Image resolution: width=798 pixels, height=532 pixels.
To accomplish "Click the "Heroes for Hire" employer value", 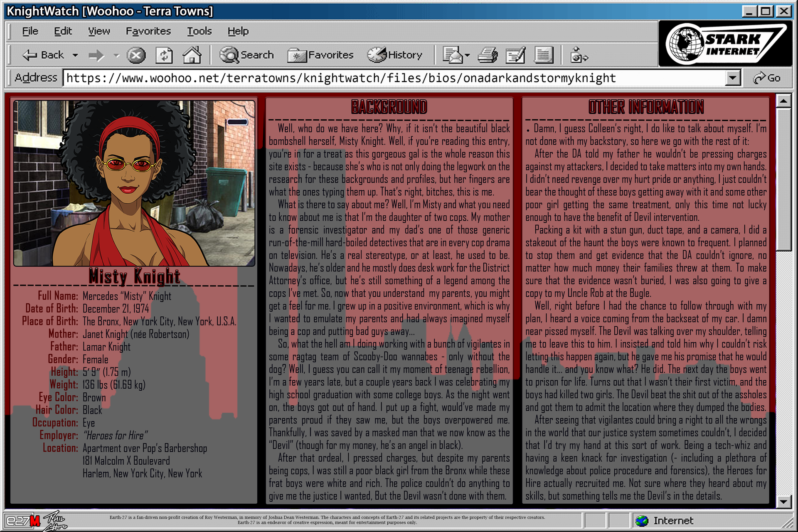I will [116, 436].
